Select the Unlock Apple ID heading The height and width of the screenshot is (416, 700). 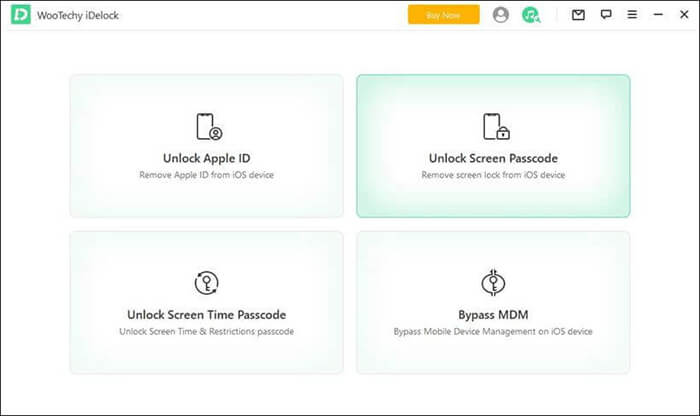pyautogui.click(x=207, y=158)
